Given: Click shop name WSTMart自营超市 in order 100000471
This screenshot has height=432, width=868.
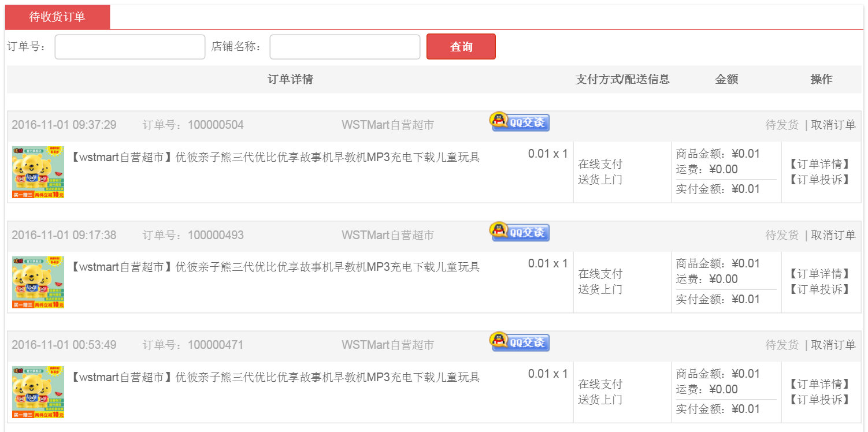Looking at the screenshot, I should coord(388,345).
